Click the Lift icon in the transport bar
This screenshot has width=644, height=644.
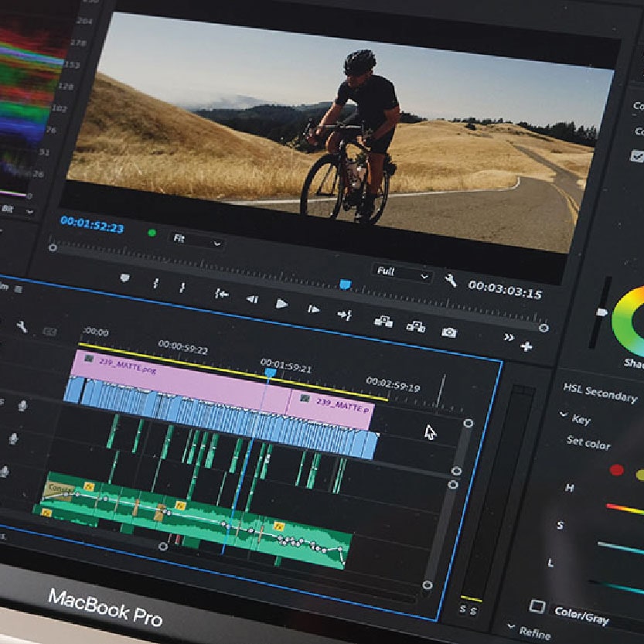coord(382,323)
